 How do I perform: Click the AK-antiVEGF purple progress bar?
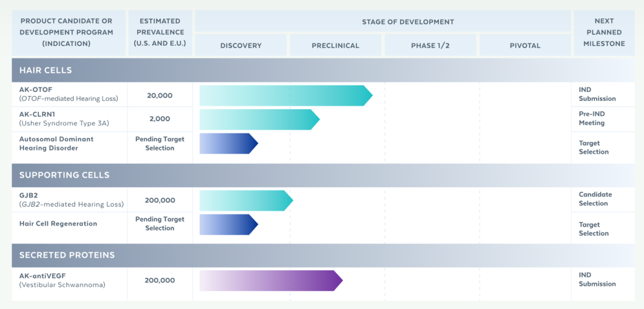(x=271, y=280)
